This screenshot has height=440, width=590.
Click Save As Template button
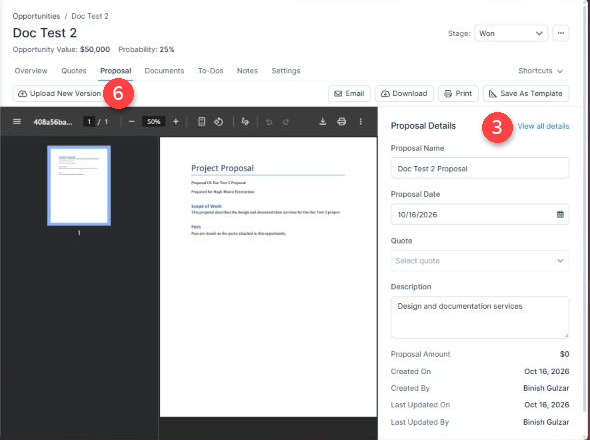pos(526,93)
